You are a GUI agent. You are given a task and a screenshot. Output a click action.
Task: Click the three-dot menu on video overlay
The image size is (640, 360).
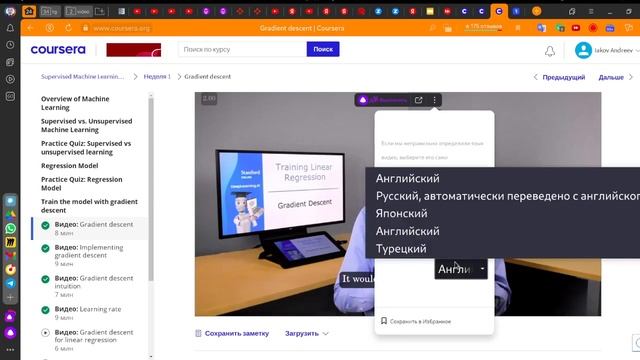point(435,100)
